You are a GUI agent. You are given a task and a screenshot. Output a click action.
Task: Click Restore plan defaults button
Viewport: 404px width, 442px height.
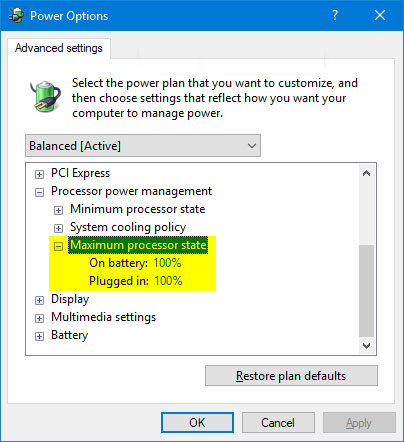point(291,376)
